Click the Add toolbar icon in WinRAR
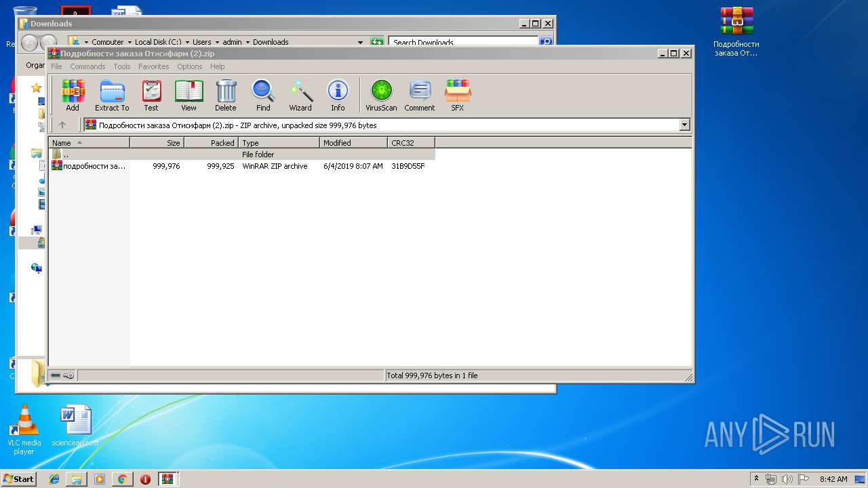This screenshot has height=488, width=868. coord(73,96)
